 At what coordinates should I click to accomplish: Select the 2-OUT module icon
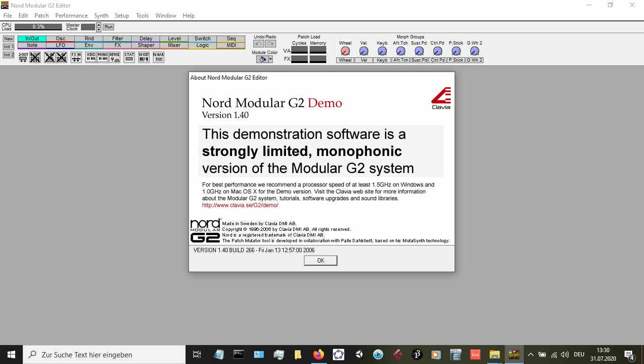23,57
